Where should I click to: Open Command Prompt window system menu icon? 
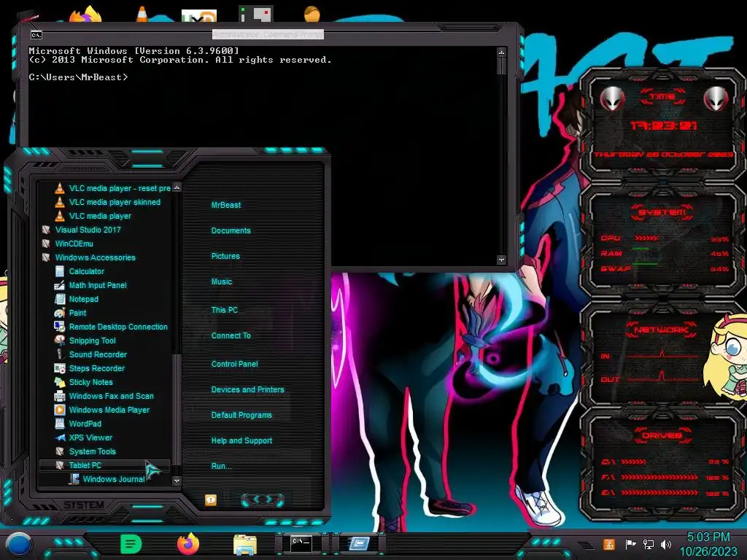pyautogui.click(x=36, y=35)
